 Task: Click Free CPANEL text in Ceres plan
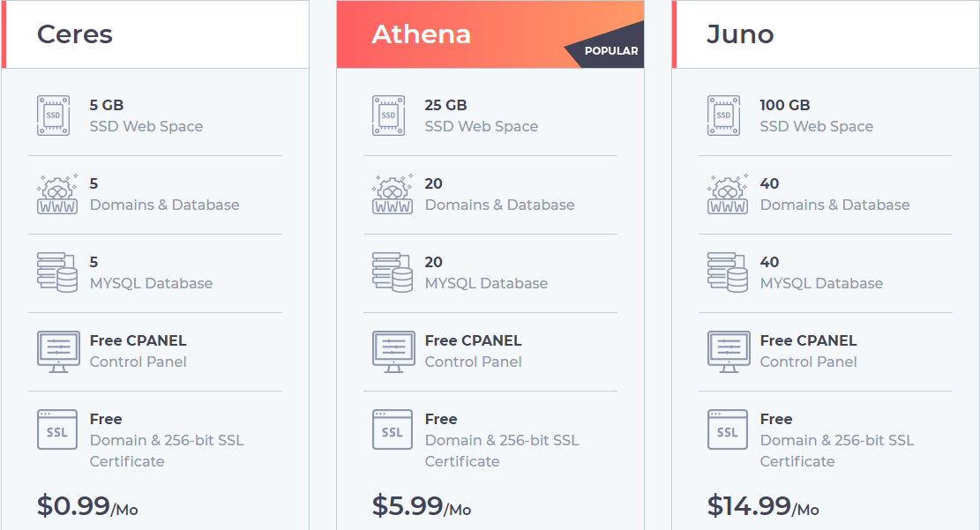click(x=138, y=340)
